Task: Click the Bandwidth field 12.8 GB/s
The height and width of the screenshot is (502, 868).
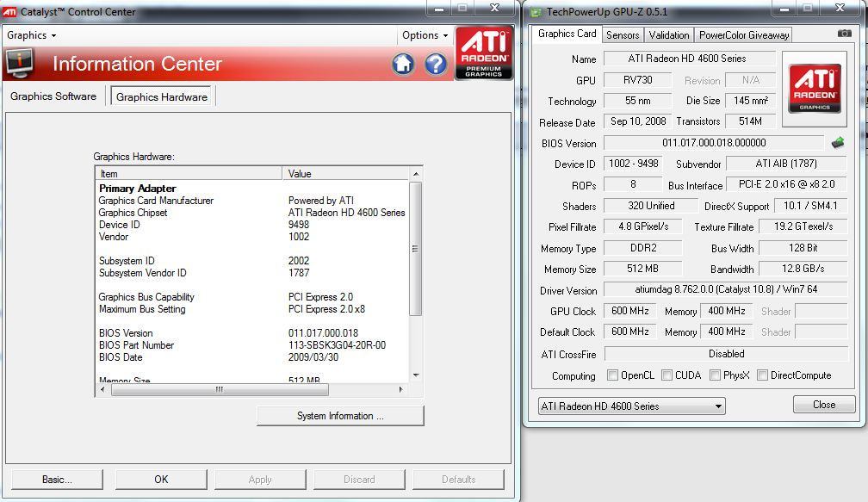Action: [803, 269]
